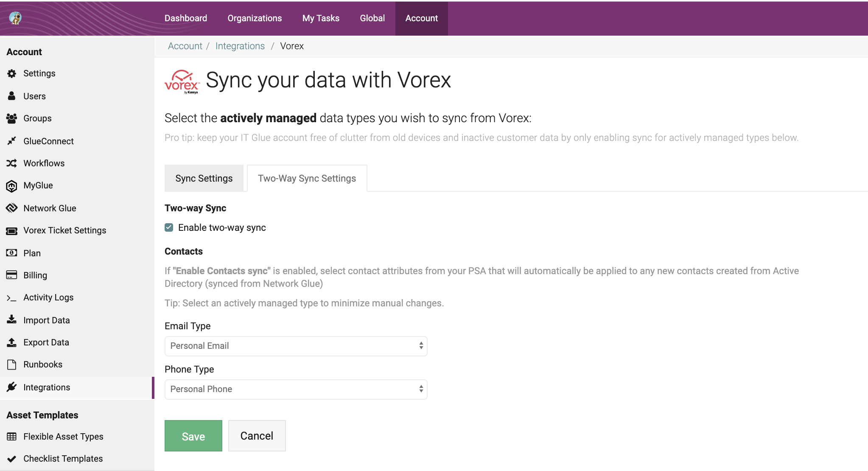Open GlueConnect integration
Viewport: 868px width, 471px height.
49,141
